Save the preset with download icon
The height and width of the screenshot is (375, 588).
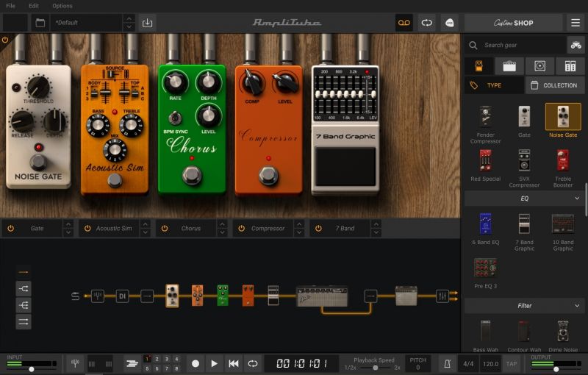148,23
